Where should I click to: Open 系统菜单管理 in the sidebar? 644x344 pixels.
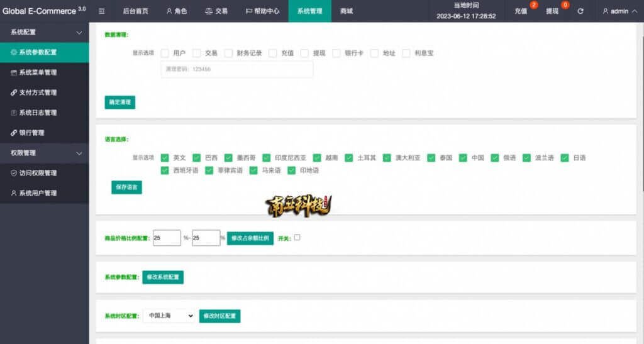[38, 72]
